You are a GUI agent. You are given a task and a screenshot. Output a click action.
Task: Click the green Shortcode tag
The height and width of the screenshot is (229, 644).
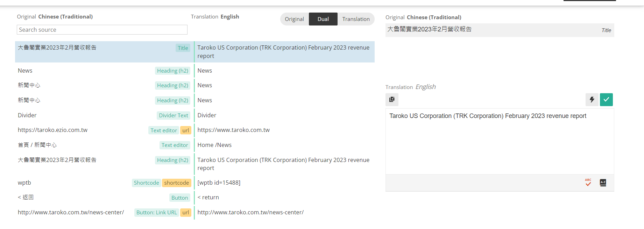[x=146, y=183]
